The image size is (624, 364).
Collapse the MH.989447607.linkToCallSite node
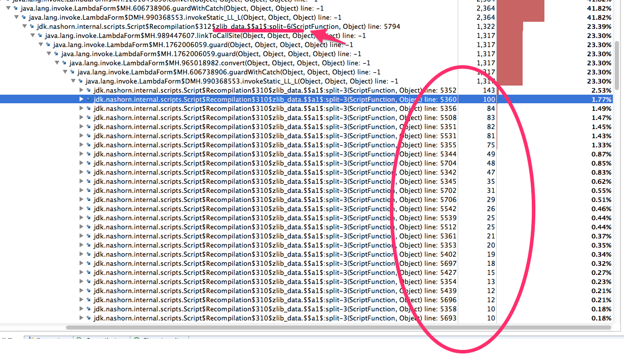33,36
